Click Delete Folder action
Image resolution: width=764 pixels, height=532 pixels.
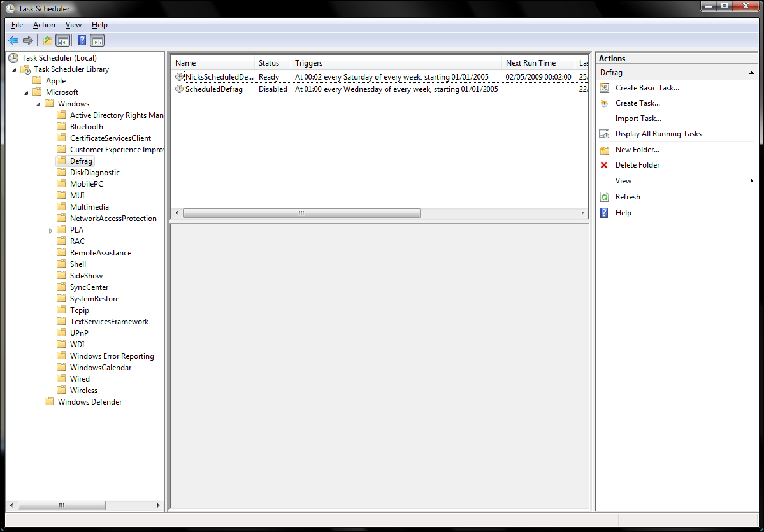(x=637, y=165)
